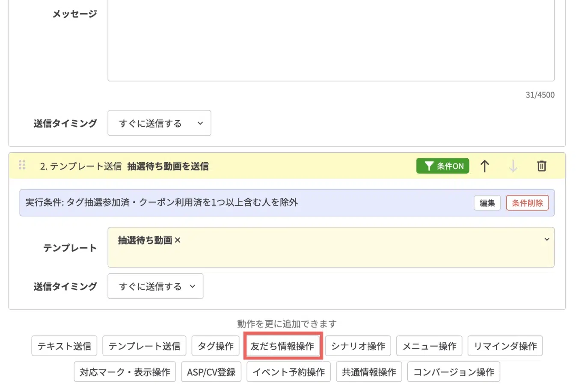Remove the 抽選待ち動画 template chip
Image resolution: width=576 pixels, height=392 pixels.
pos(178,241)
